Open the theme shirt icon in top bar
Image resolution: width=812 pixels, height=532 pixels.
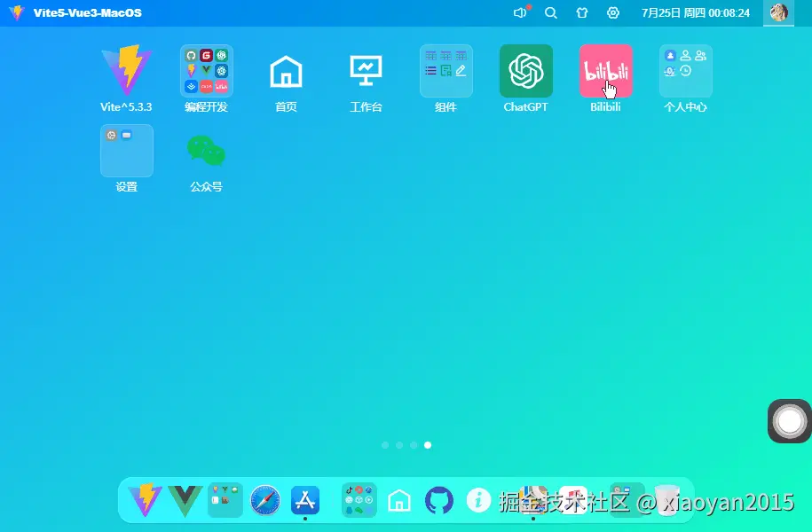coord(582,13)
